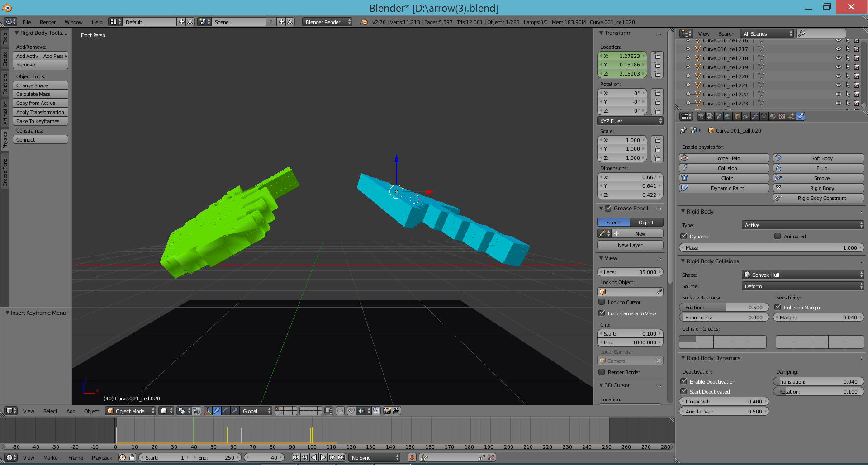Collapse the Transform panel
The height and width of the screenshot is (465, 868).
pyautogui.click(x=602, y=33)
